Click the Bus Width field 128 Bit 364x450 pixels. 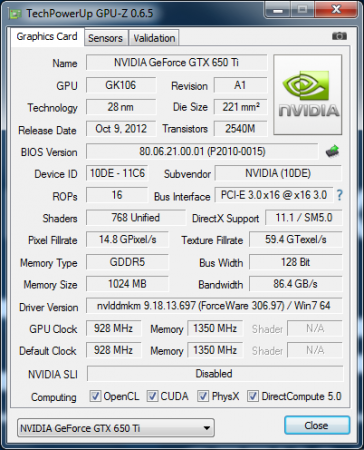click(x=296, y=262)
